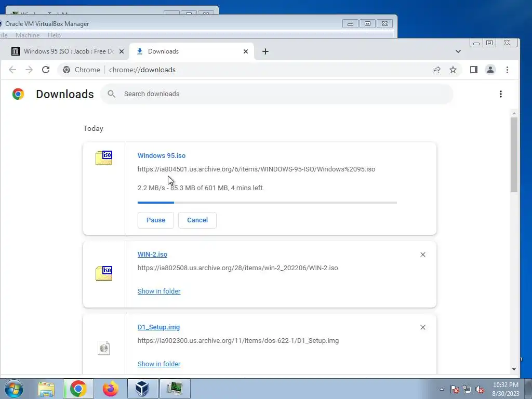Click the disk image icon of D1_Setup.img
Screen dimensions: 532x399
(x=104, y=348)
